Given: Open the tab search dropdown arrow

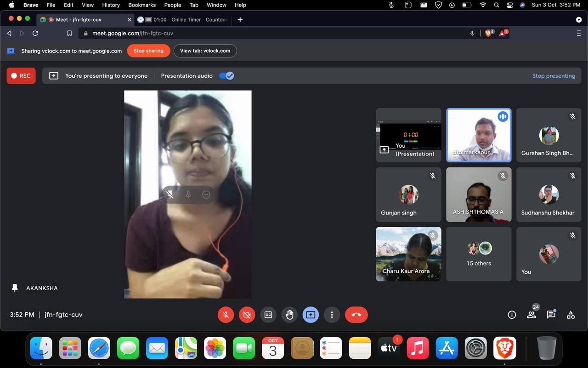Looking at the screenshot, I should pos(578,20).
